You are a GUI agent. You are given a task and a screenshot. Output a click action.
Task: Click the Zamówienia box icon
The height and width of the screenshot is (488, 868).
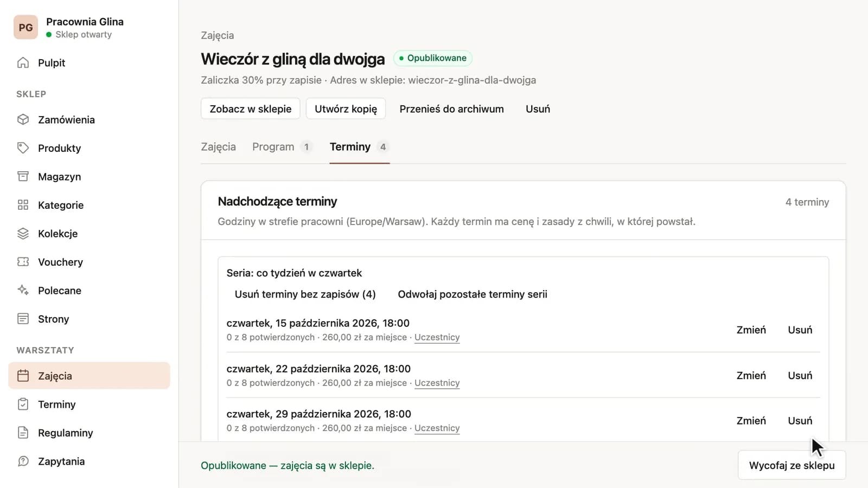click(23, 119)
